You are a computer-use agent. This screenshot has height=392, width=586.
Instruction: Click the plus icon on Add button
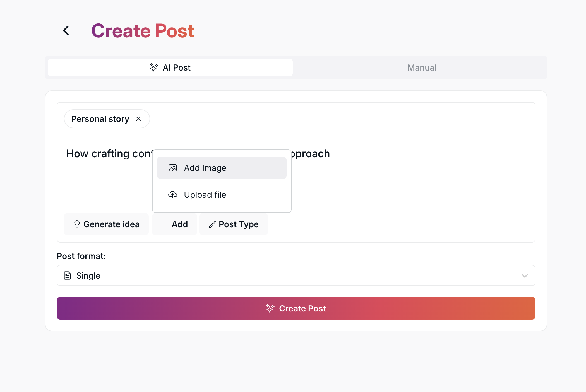click(x=165, y=224)
